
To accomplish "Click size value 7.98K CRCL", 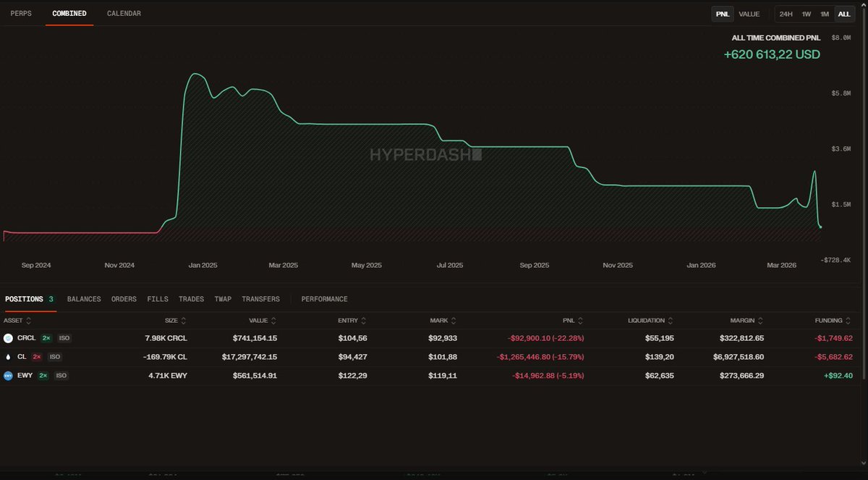I will pos(166,338).
